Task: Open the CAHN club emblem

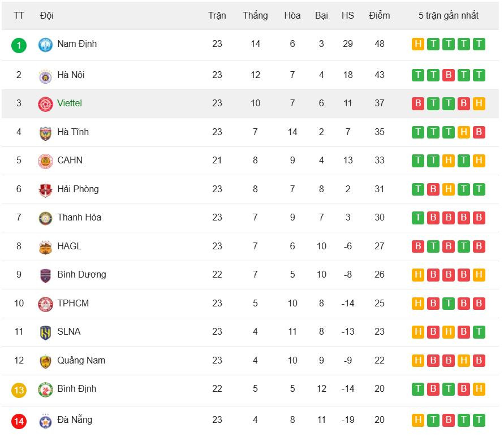Action: pos(45,161)
